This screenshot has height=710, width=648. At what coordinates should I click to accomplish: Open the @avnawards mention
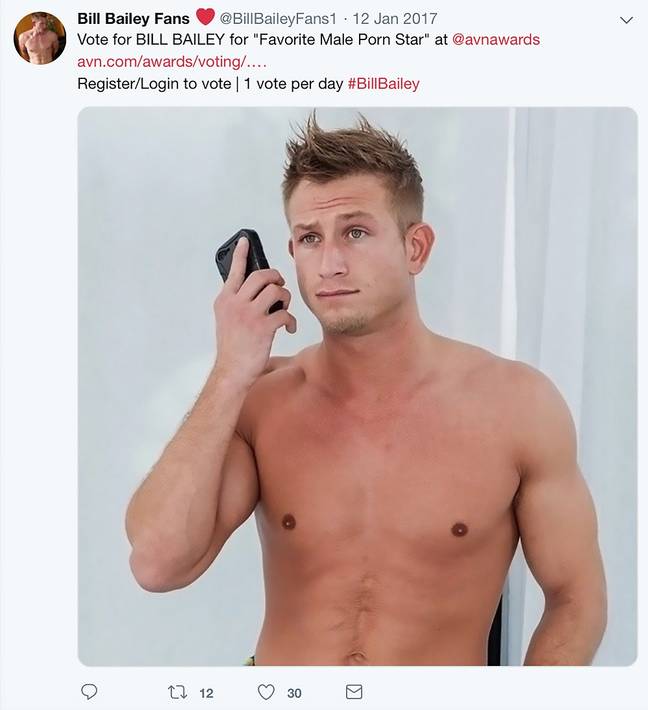coord(496,40)
